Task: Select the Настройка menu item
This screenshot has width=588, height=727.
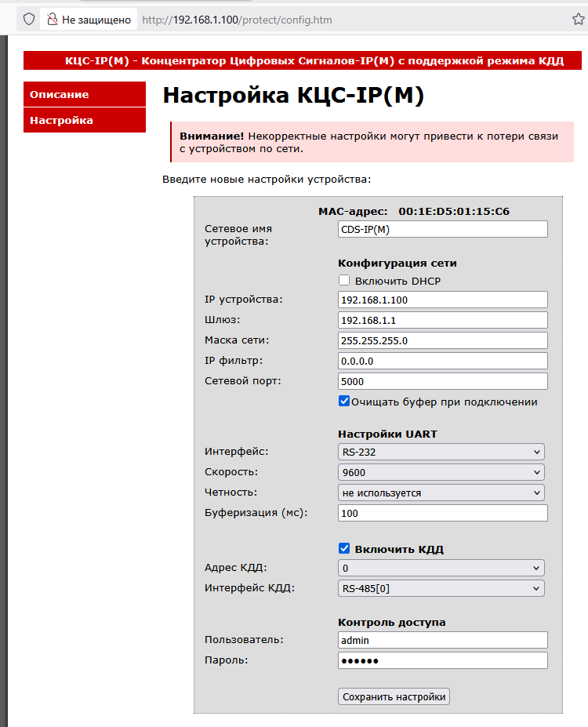Action: (x=85, y=120)
